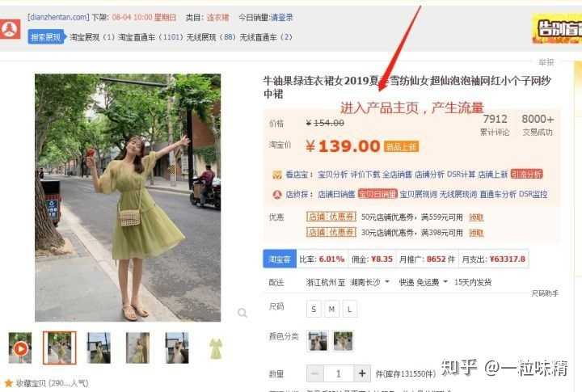Screen dimensions: 582x392
Task: Click the dianzhentan avatar icon
Action: [10, 29]
